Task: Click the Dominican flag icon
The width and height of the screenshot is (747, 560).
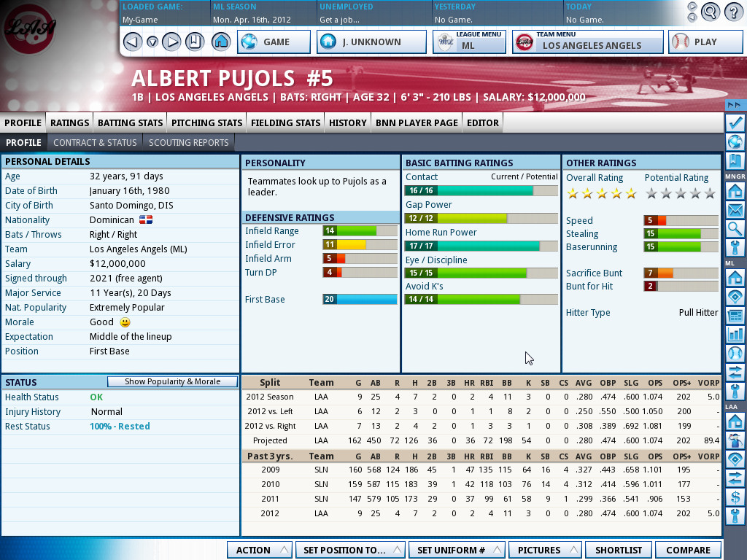Action: click(x=146, y=220)
